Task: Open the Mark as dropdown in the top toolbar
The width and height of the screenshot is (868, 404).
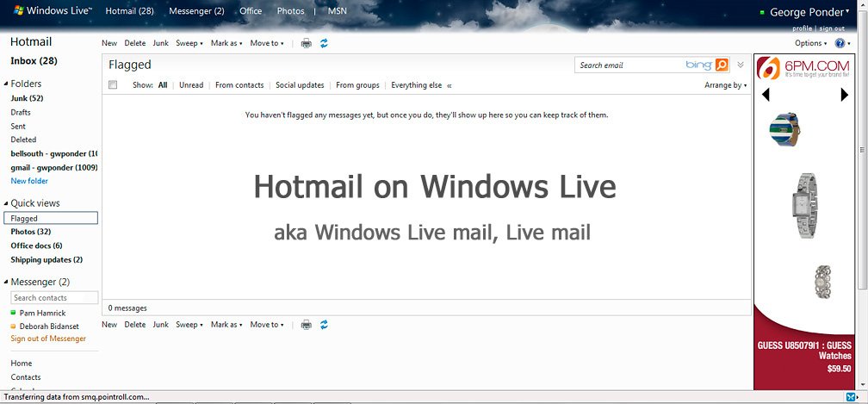Action: click(226, 43)
